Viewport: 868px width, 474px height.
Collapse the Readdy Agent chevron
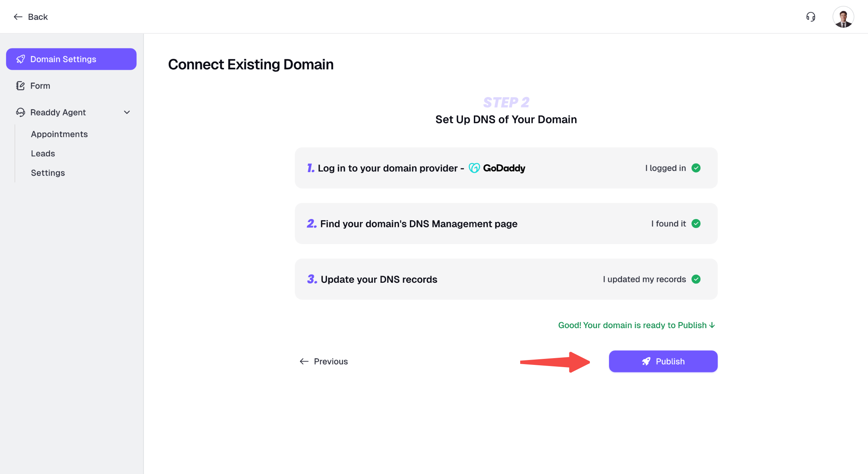tap(127, 112)
